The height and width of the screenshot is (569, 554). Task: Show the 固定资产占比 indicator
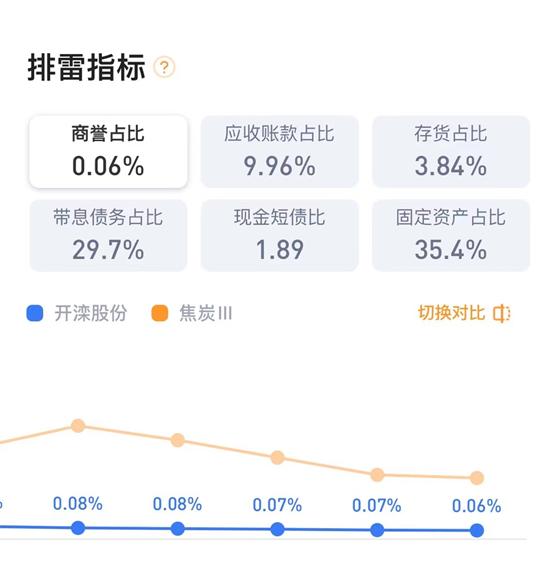(x=451, y=235)
